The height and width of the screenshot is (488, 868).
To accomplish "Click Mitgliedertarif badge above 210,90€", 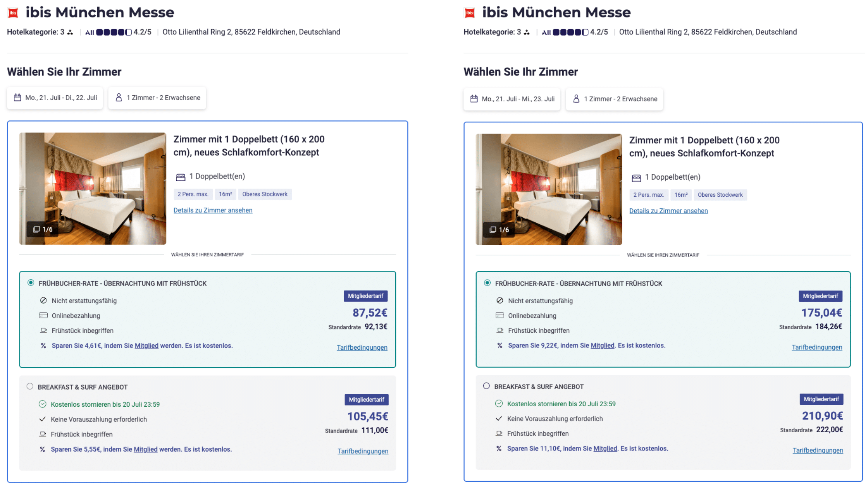I will [x=821, y=399].
